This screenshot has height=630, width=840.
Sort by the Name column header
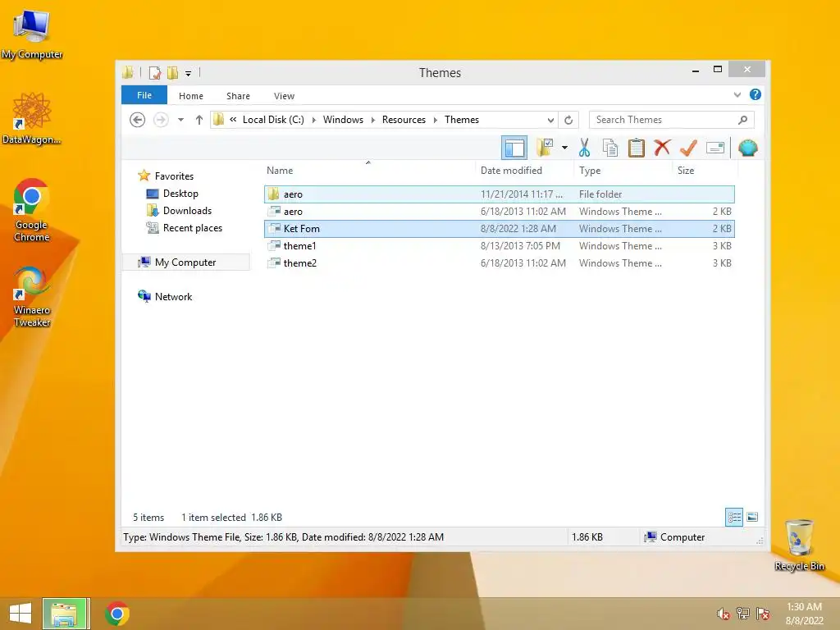tap(280, 171)
